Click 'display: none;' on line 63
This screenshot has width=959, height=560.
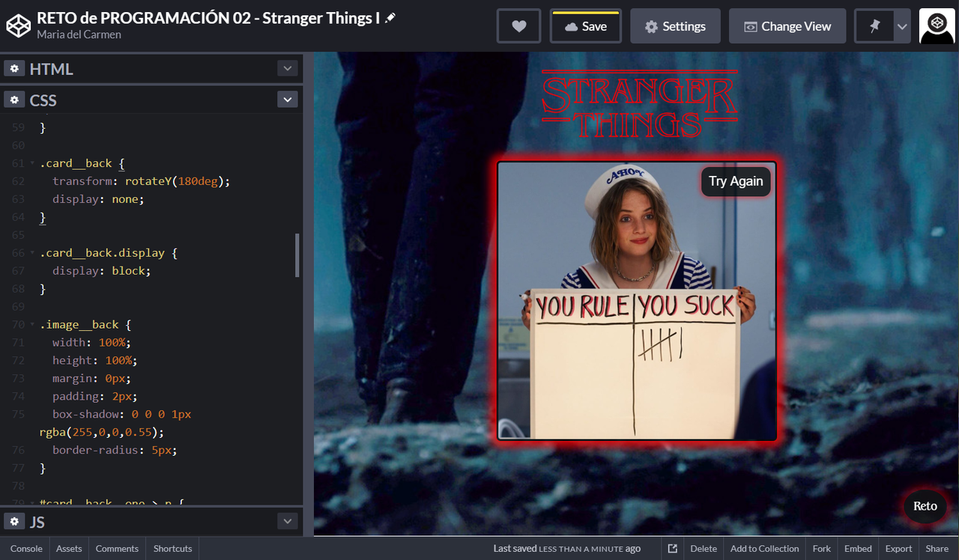(x=98, y=199)
